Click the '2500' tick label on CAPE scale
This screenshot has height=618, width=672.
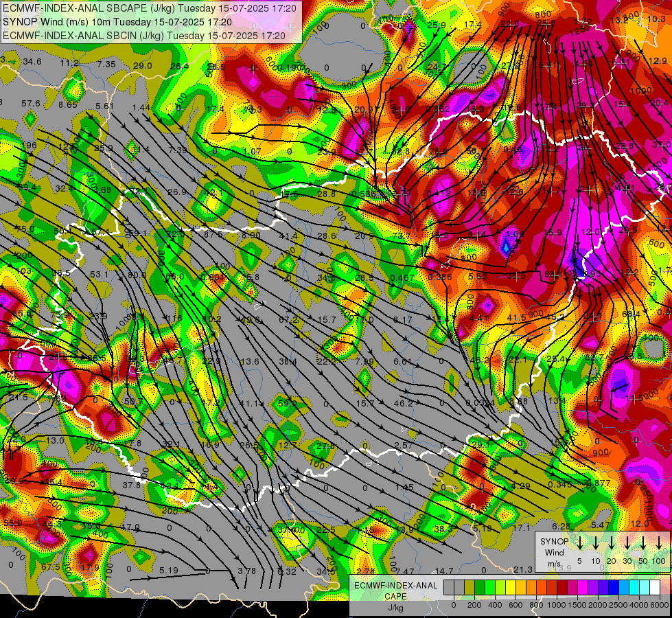pyautogui.click(x=618, y=605)
